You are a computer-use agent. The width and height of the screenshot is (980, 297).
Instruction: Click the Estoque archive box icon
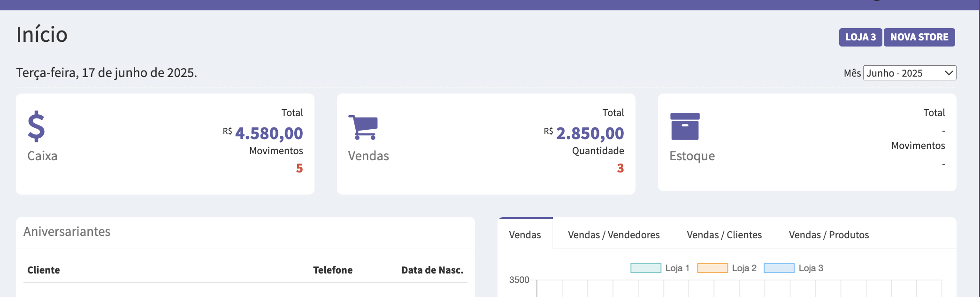[685, 126]
